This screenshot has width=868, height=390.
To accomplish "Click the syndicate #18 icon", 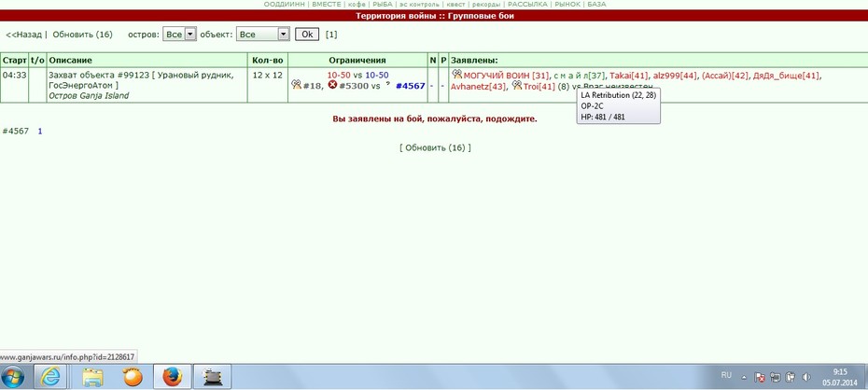I will (296, 85).
